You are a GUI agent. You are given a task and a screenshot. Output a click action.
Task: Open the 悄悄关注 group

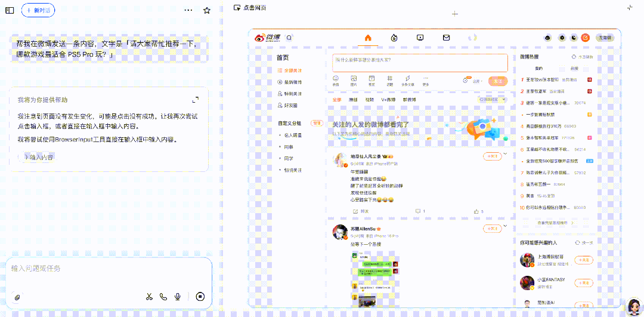[x=293, y=170]
